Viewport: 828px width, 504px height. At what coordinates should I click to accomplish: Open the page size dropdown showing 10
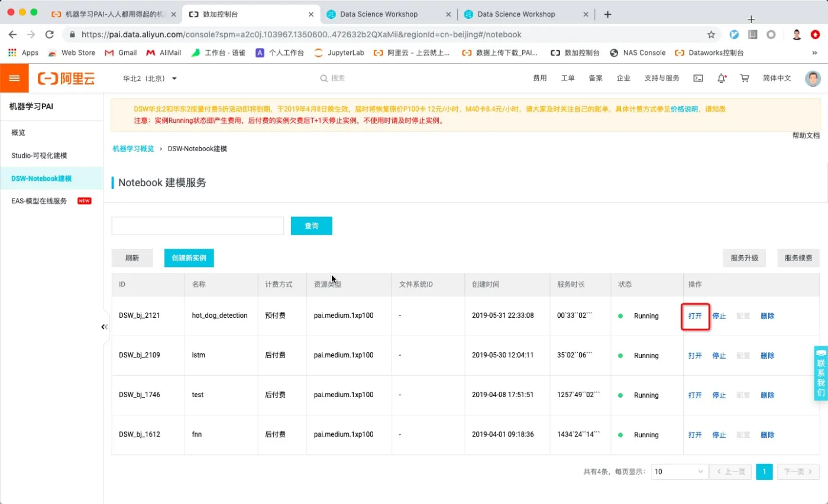[680, 472]
